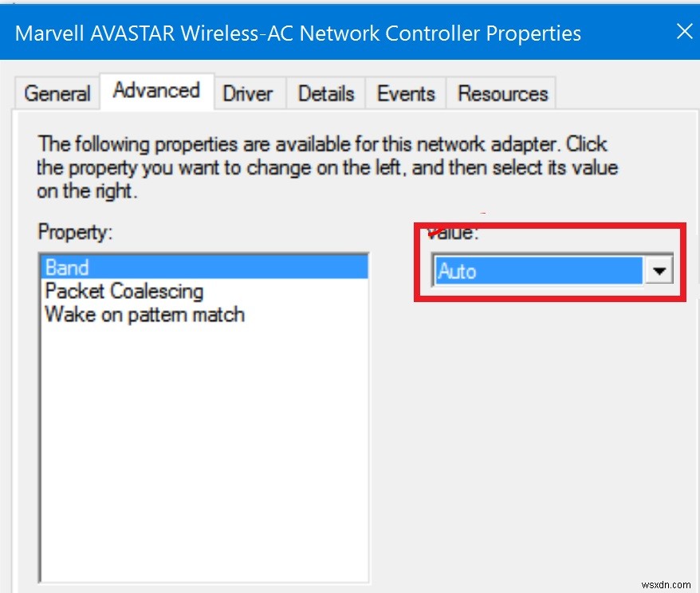Click the dropdown arrow beside Auto
700x593 pixels.
click(659, 271)
